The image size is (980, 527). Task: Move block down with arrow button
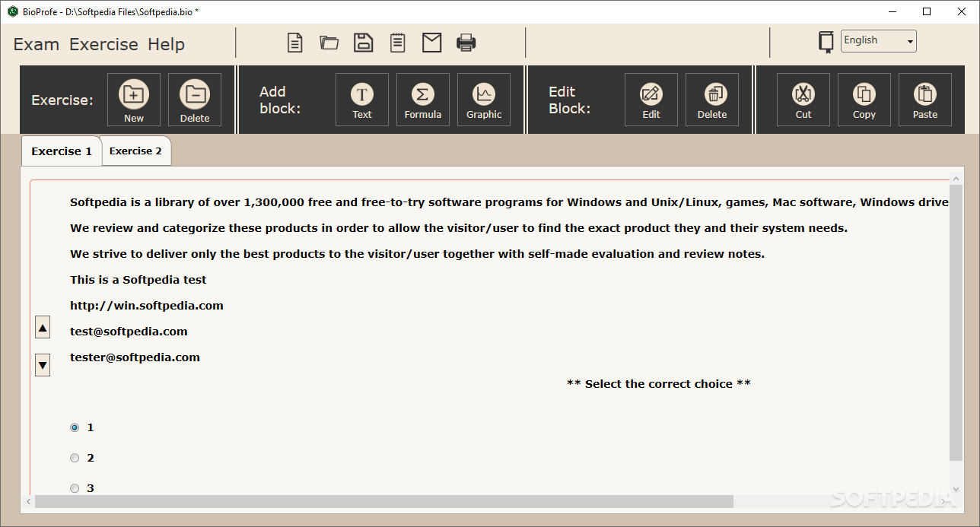click(43, 365)
